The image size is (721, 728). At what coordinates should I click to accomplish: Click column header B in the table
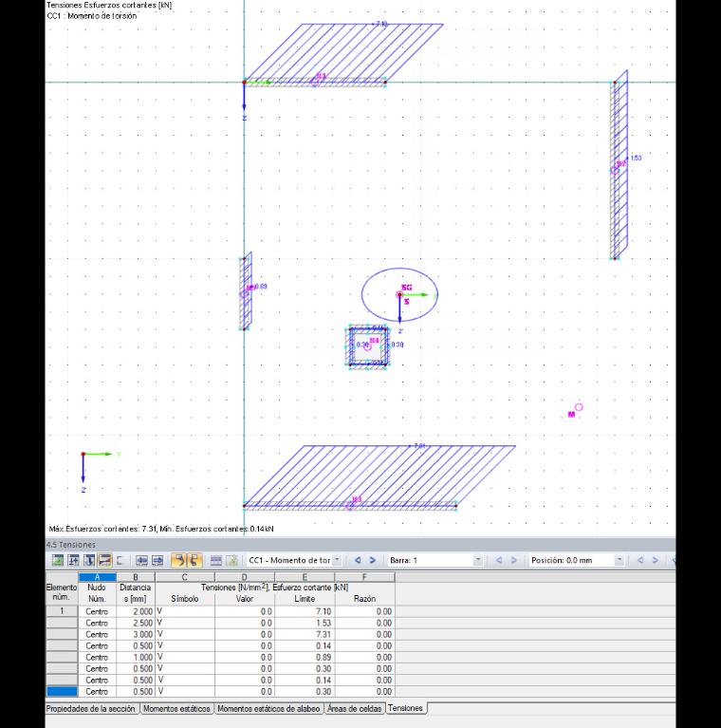tap(136, 577)
